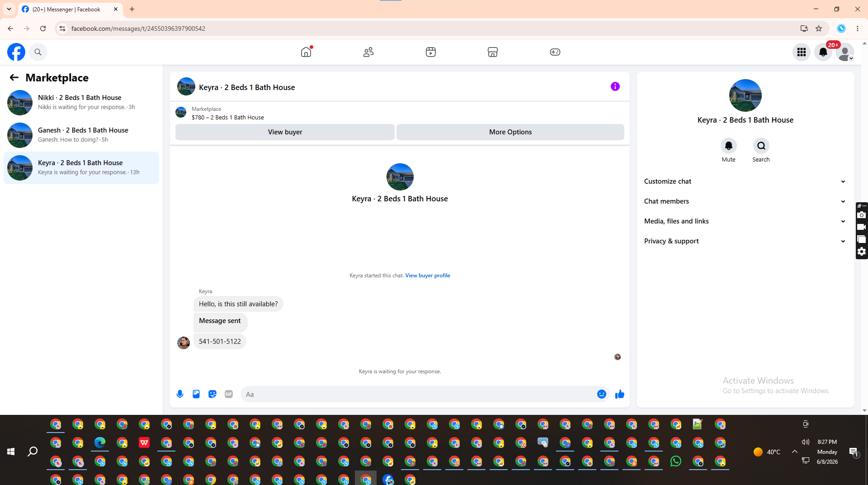Select the Messenger Facebook browser tab
868x485 pixels.
pos(70,10)
